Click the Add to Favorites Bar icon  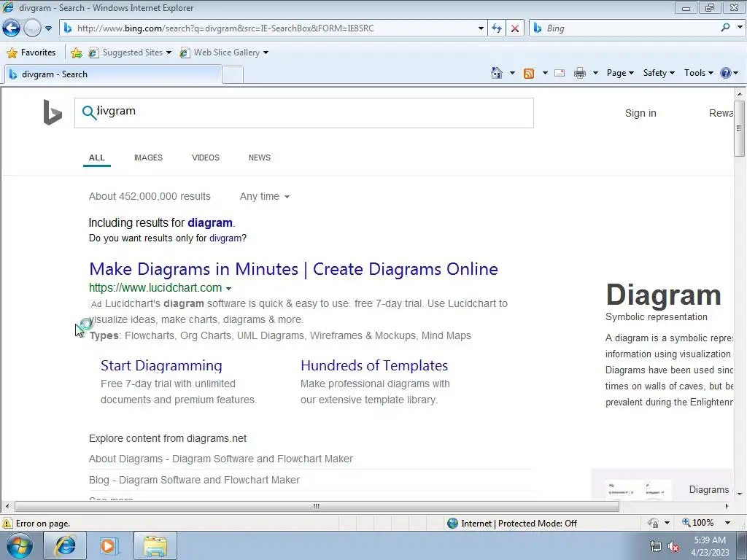(x=76, y=52)
